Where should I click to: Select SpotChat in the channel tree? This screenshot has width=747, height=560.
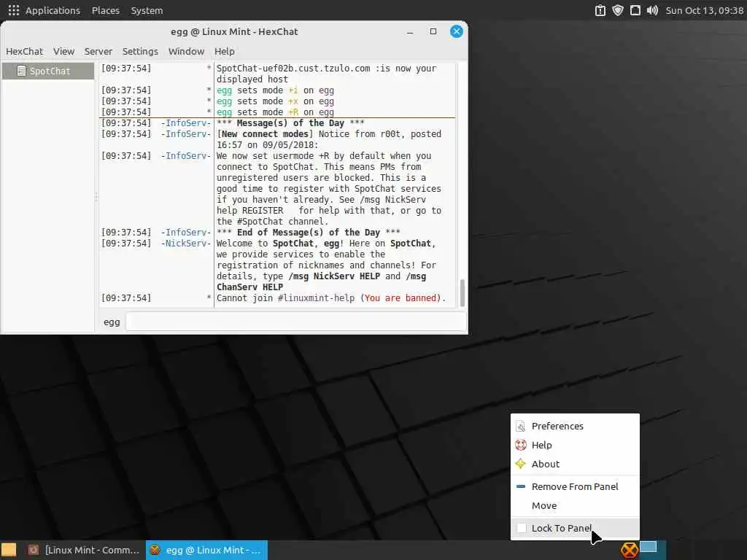48,71
